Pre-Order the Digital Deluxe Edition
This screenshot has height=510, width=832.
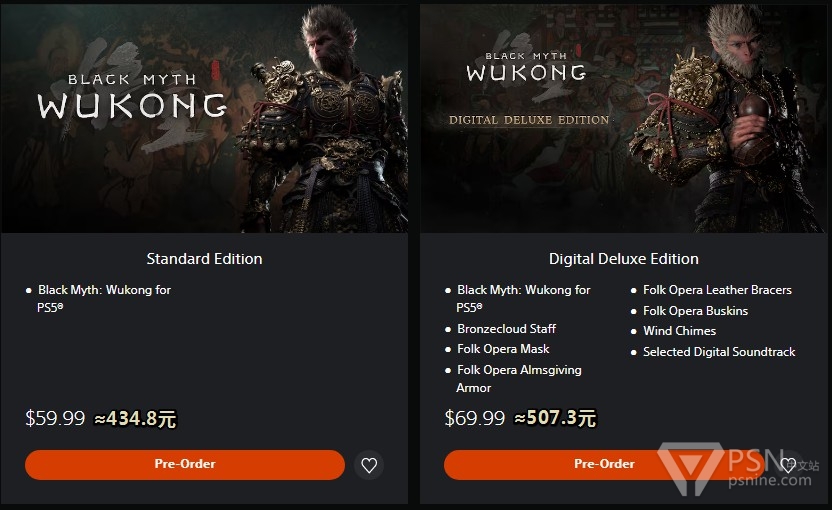pyautogui.click(x=604, y=464)
